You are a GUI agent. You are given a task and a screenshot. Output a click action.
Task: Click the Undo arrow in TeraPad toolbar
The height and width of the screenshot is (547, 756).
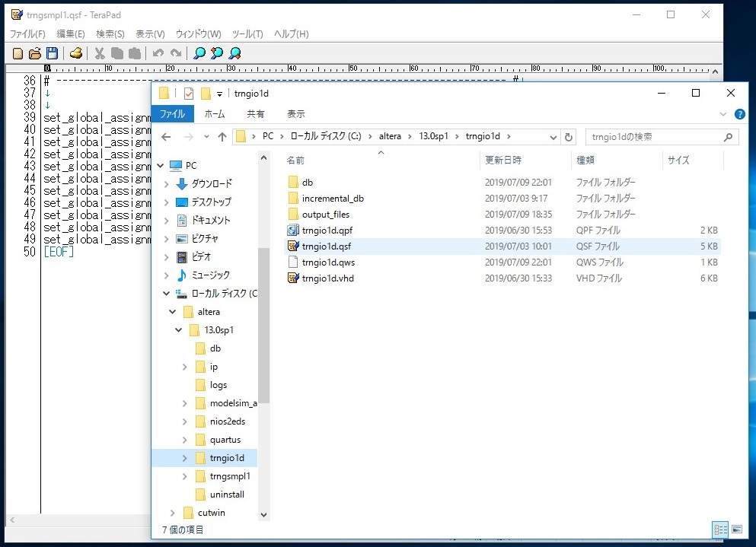pos(158,53)
